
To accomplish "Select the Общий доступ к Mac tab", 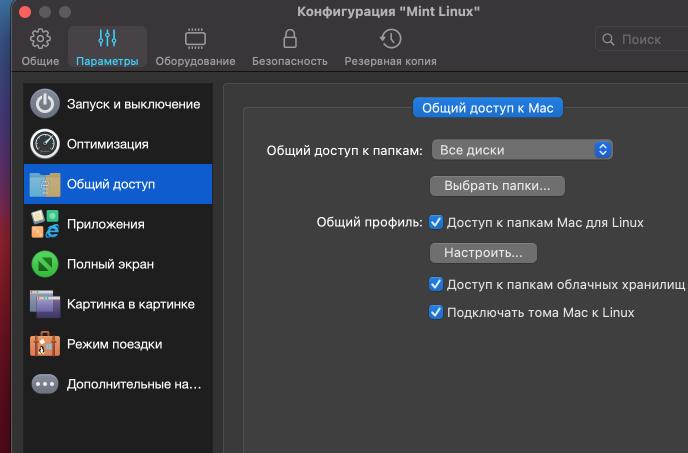I will tap(488, 106).
